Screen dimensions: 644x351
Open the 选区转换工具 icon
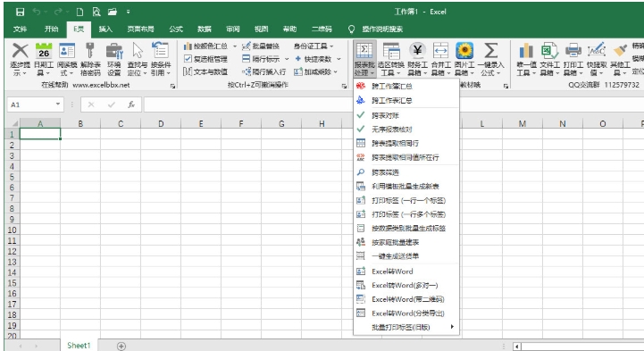coord(391,51)
